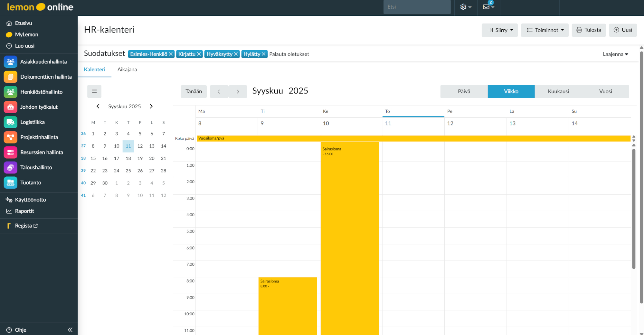Image resolution: width=644 pixels, height=335 pixels.
Task: Open the Siirry dropdown
Action: [x=499, y=30]
